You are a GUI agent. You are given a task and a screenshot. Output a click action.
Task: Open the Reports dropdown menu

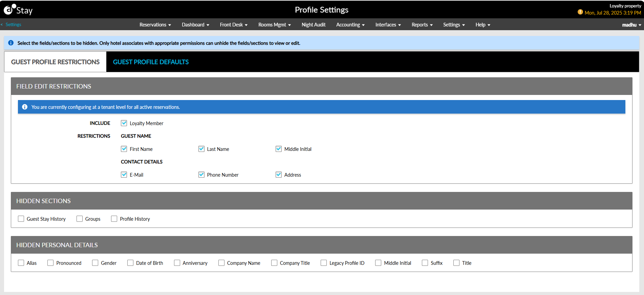pos(422,25)
